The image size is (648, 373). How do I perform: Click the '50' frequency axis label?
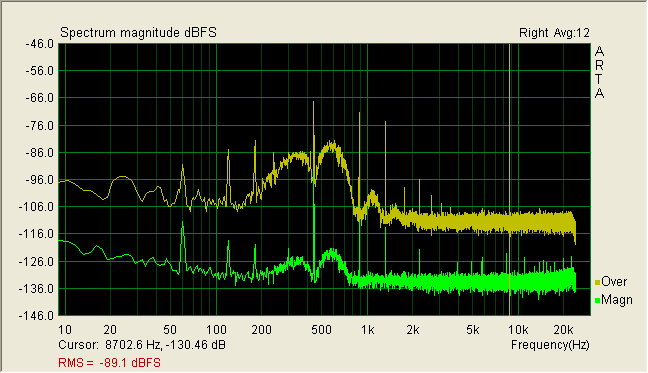(170, 330)
